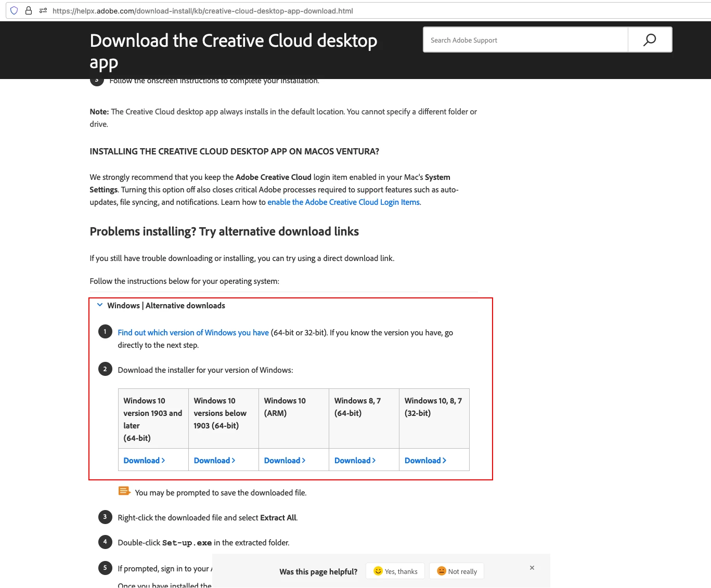Click Not really feedback button

[x=457, y=571]
